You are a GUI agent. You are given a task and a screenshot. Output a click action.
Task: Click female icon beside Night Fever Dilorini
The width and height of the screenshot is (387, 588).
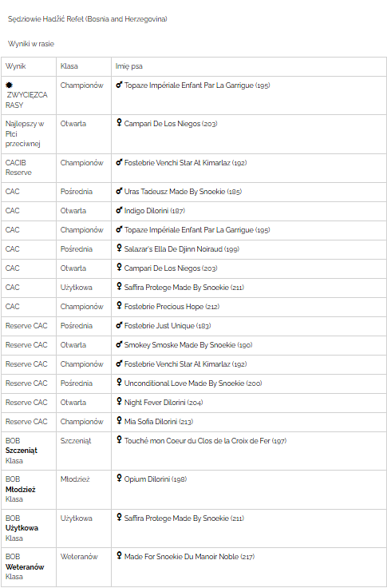119,402
